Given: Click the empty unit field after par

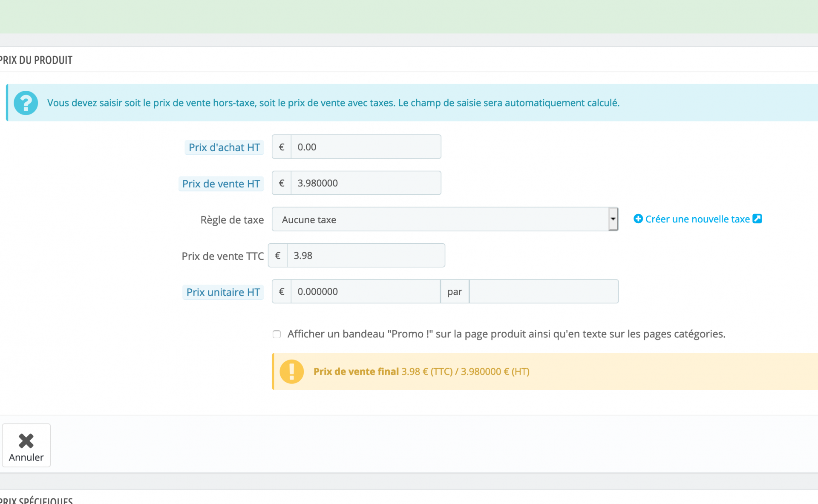Looking at the screenshot, I should (544, 292).
